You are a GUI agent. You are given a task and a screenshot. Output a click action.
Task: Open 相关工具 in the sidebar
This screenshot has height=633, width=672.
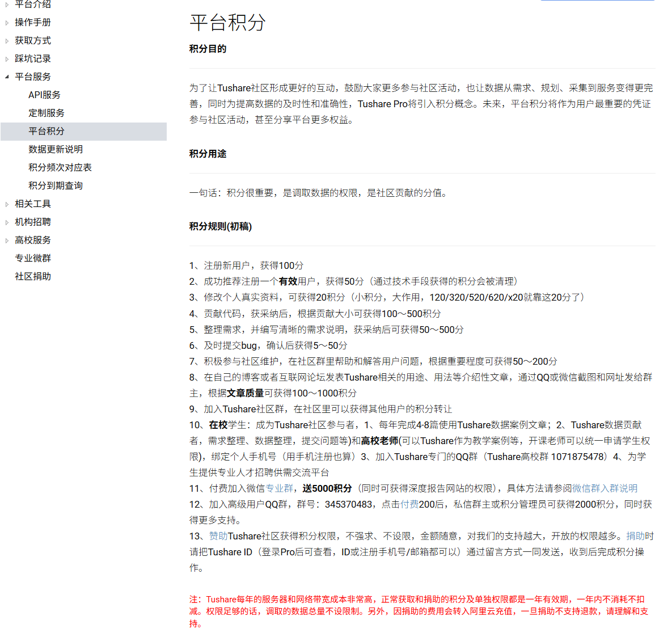[33, 204]
